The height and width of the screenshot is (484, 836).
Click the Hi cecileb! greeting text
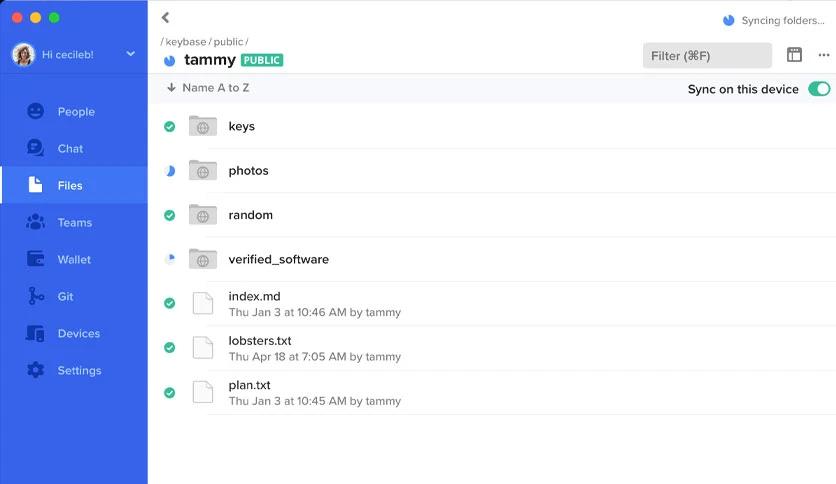click(68, 54)
